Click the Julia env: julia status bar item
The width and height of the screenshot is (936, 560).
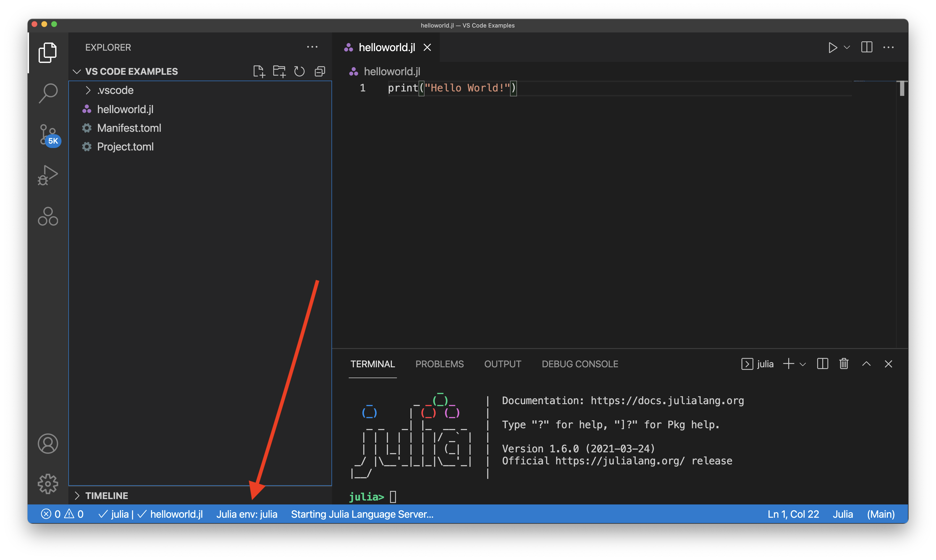(x=247, y=514)
